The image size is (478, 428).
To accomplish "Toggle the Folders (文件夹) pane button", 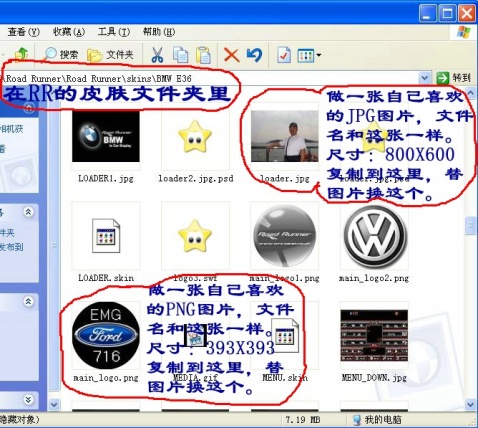I will tap(110, 55).
